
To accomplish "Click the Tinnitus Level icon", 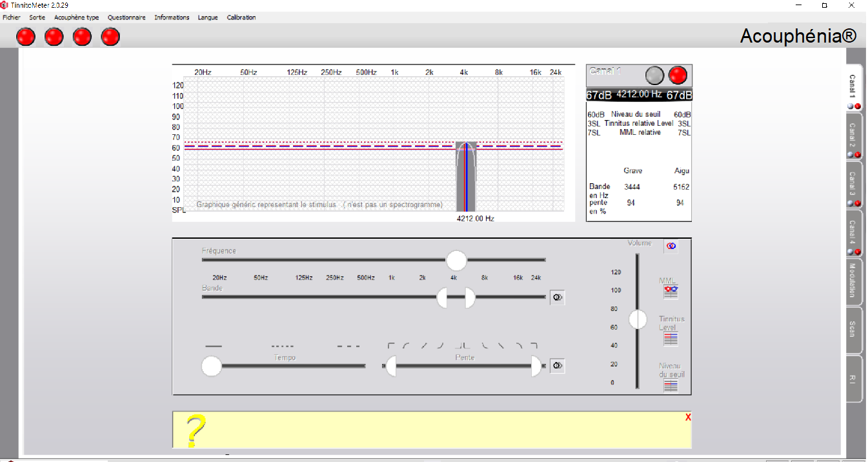I will (x=671, y=339).
